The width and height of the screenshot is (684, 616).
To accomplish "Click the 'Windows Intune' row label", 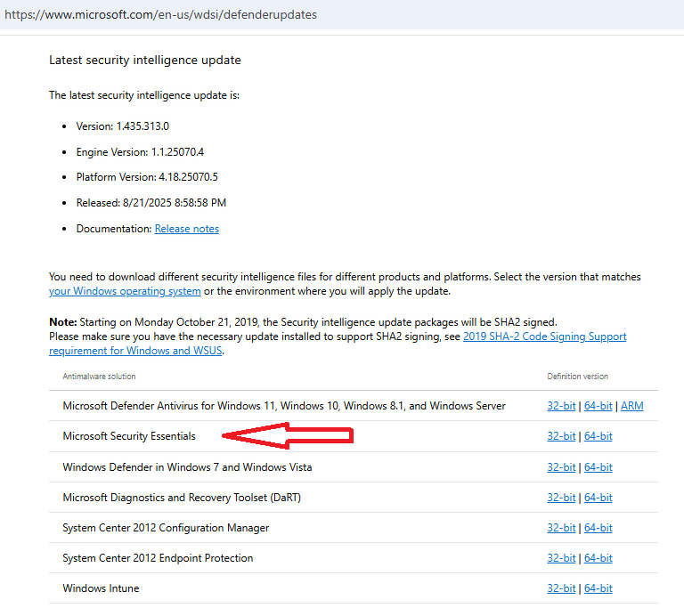I will (101, 588).
